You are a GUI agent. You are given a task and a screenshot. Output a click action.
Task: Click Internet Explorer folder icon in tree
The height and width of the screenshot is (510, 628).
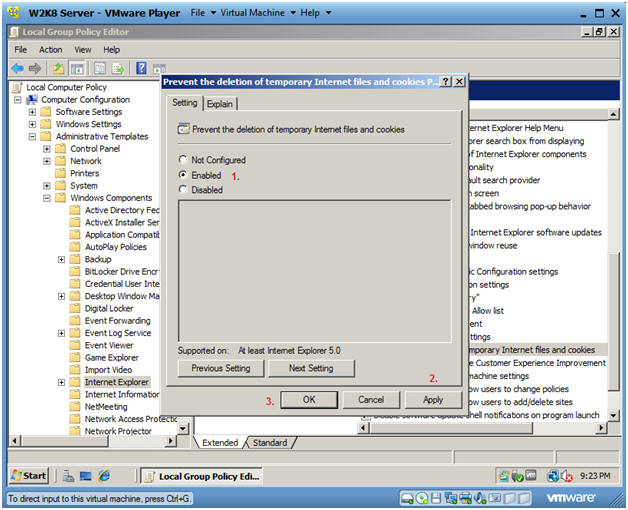pos(75,382)
